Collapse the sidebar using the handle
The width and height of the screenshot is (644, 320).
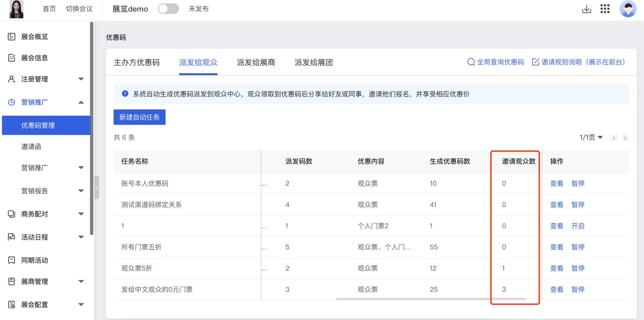(x=97, y=188)
